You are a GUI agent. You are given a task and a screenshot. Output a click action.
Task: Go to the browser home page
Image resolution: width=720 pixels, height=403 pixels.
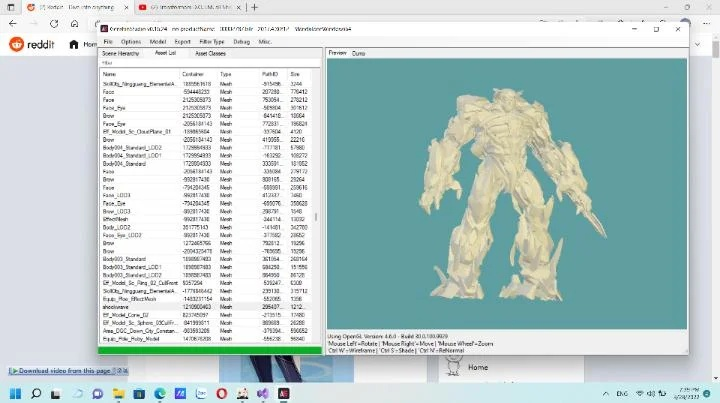(x=74, y=23)
